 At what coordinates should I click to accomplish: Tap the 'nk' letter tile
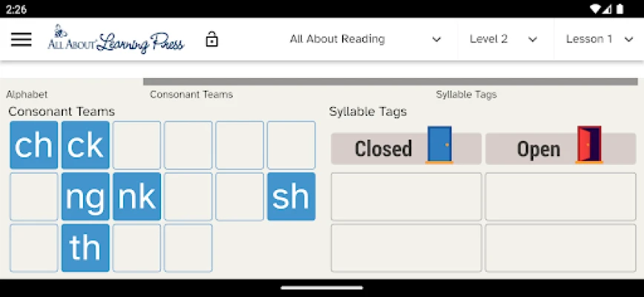[x=137, y=197]
